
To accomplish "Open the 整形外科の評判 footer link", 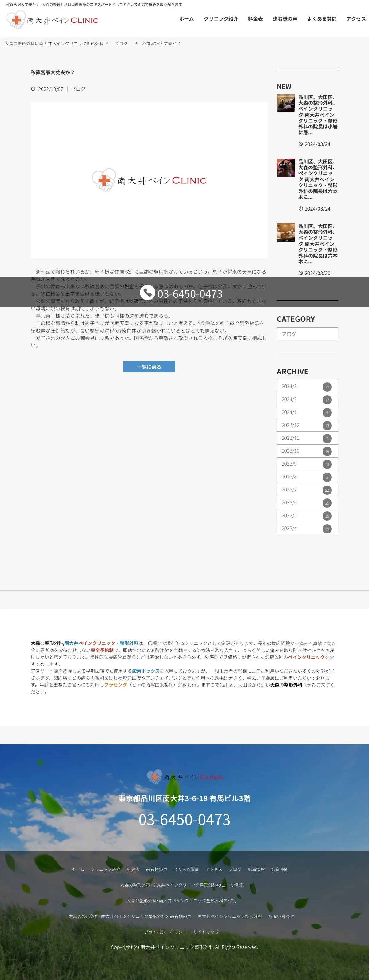I will (x=181, y=900).
